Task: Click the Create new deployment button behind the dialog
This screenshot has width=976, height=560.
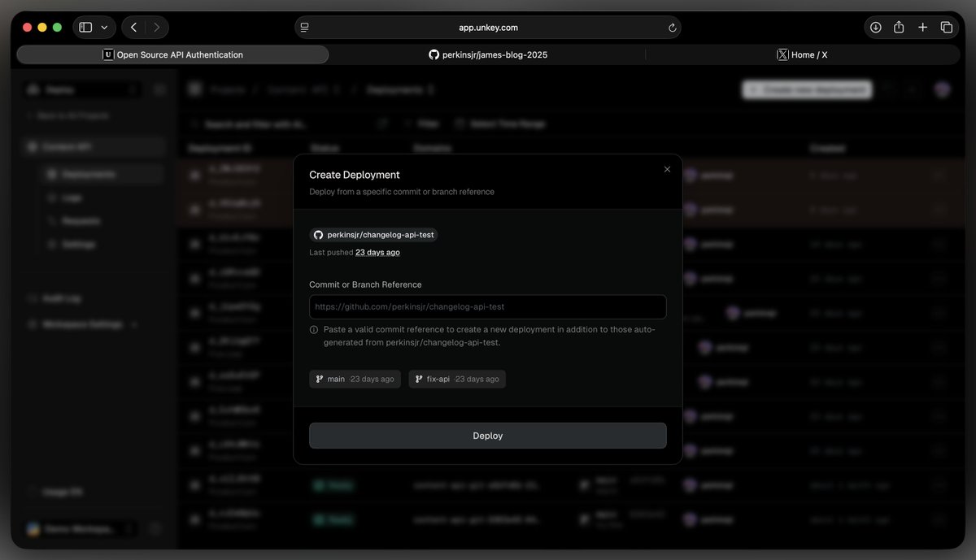Action: click(x=807, y=89)
